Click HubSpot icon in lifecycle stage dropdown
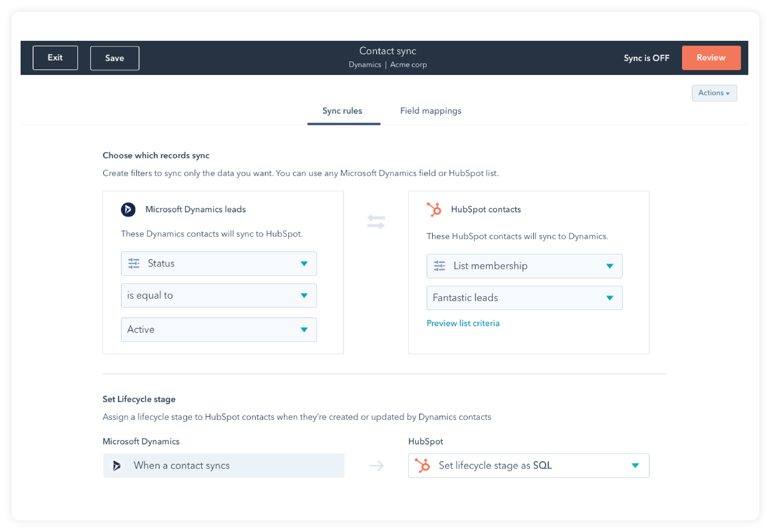 click(422, 466)
